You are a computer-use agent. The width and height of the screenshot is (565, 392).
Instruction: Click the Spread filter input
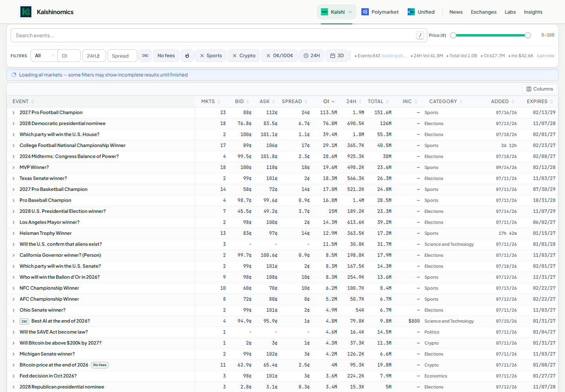coord(122,56)
